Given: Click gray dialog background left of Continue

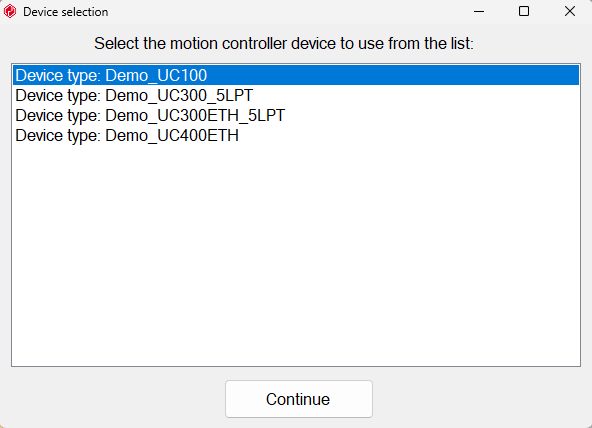Looking at the screenshot, I should point(113,398).
